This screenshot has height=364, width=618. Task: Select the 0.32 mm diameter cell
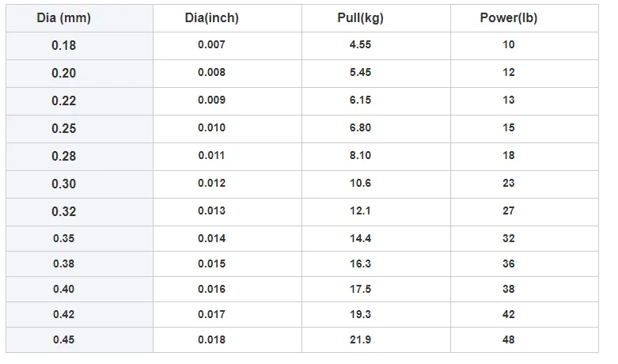coord(64,211)
